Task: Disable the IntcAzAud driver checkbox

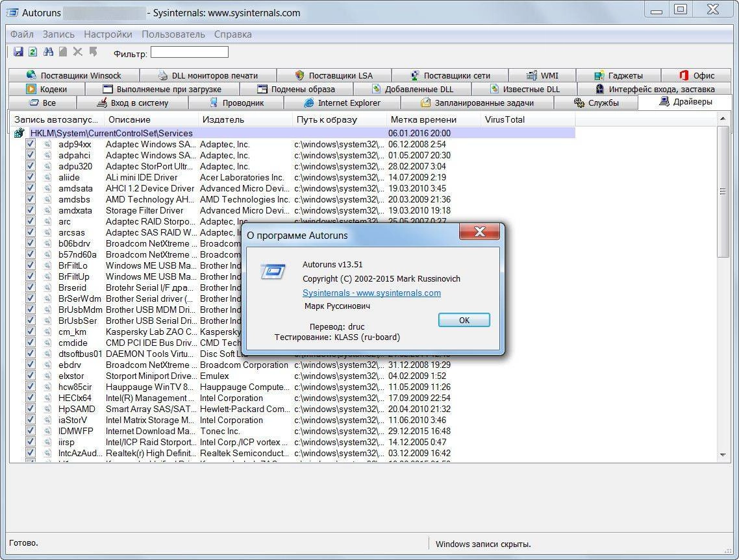Action: pos(30,453)
